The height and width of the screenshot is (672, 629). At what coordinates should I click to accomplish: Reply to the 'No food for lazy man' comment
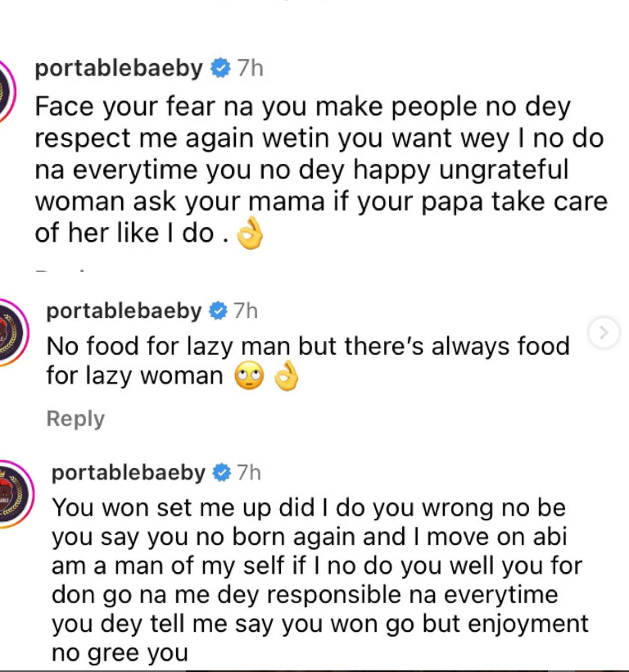pos(75,419)
